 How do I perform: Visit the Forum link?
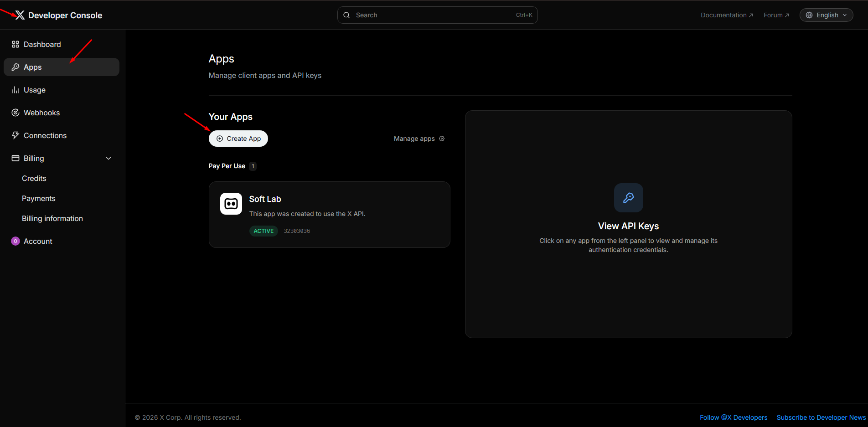[776, 15]
